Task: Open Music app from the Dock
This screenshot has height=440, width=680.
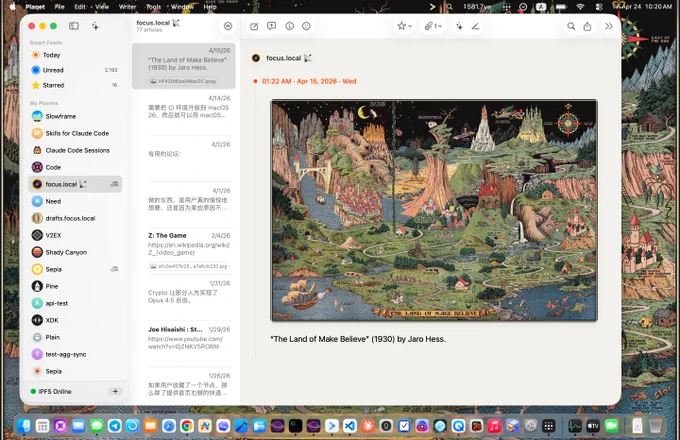Action: pos(494,426)
